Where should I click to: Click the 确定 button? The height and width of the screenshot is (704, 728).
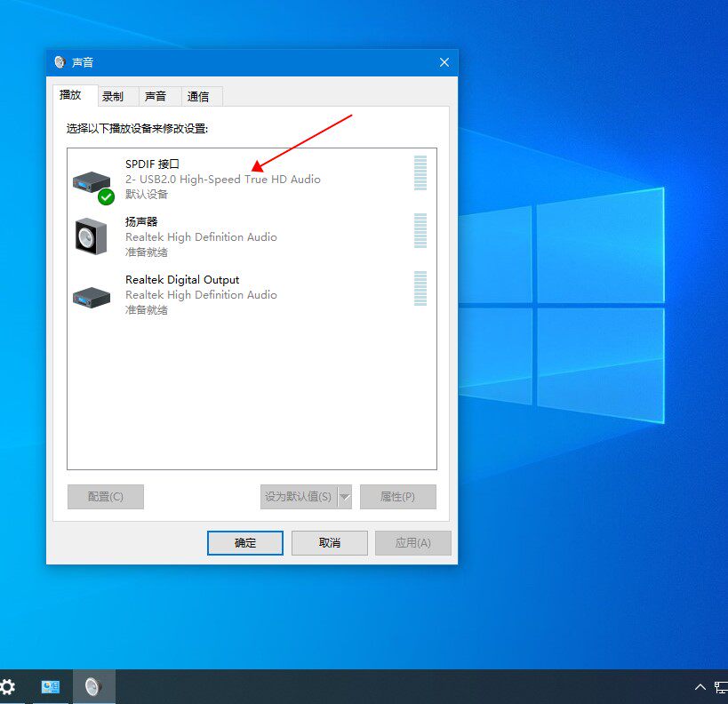click(245, 543)
